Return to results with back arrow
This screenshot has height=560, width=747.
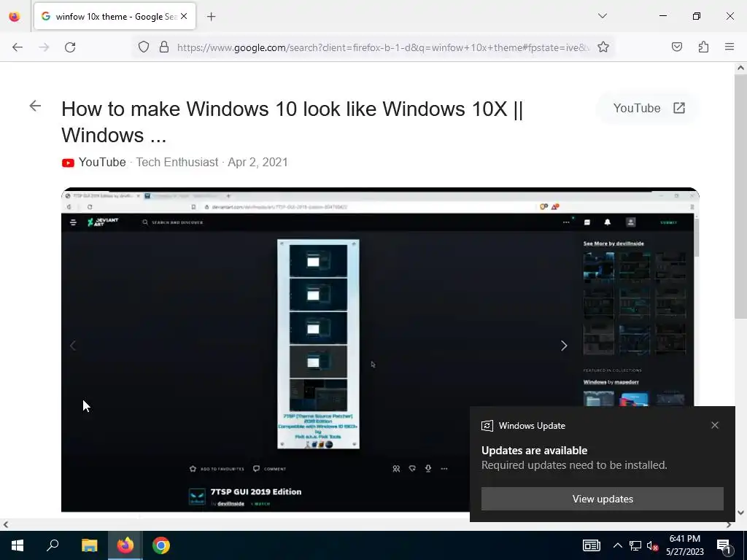(35, 106)
